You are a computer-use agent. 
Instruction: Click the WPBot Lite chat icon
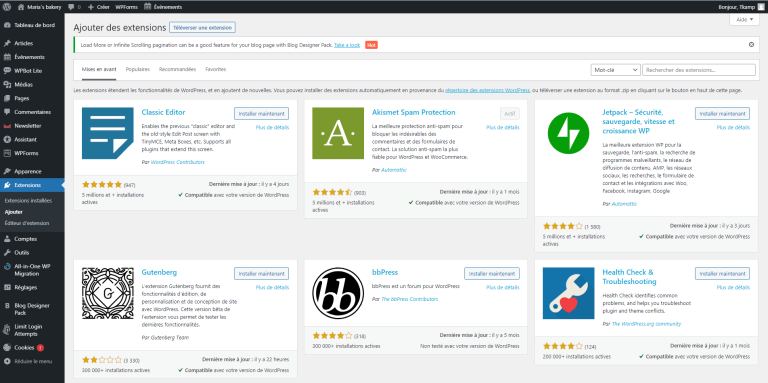pyautogui.click(x=7, y=71)
